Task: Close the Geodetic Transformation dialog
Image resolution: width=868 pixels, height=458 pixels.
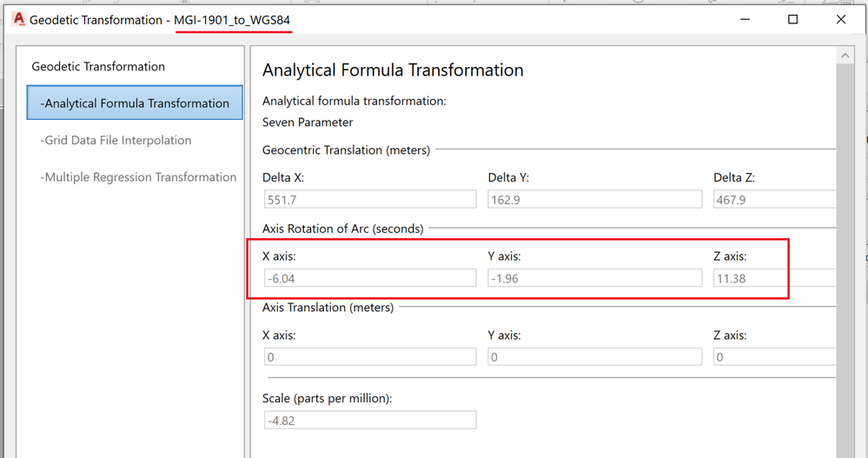Action: [841, 19]
